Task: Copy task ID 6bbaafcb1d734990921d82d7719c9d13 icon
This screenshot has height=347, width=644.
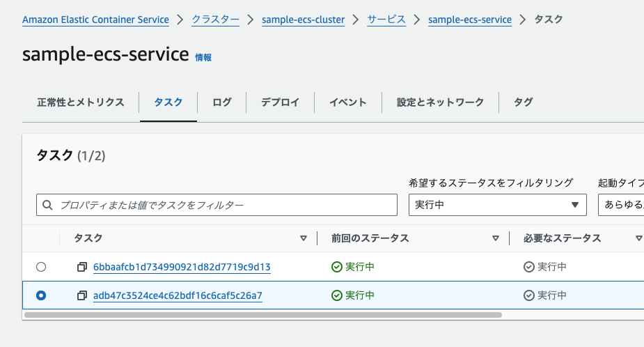Action: coord(82,267)
